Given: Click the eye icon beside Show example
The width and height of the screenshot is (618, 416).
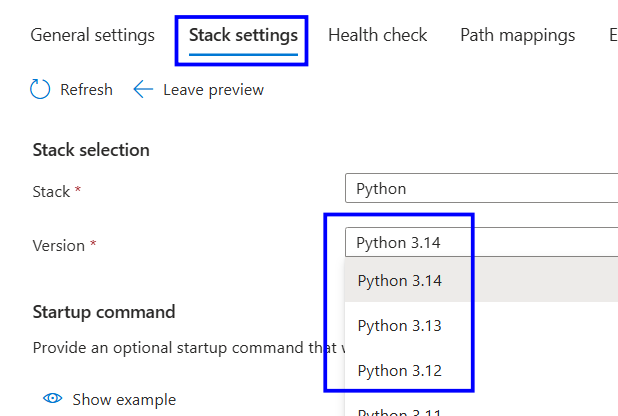Looking at the screenshot, I should click(53, 398).
